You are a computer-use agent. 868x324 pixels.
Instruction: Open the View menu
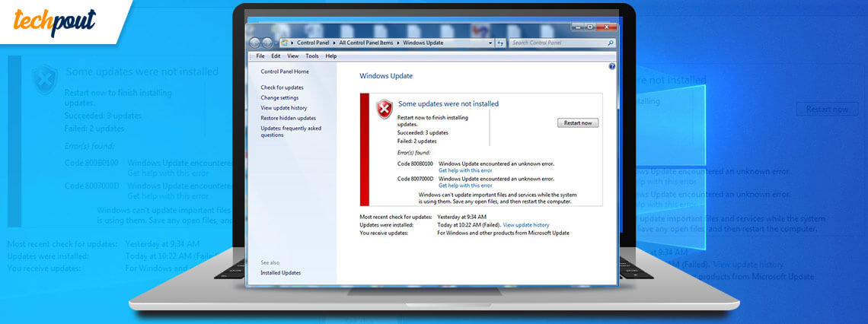coord(293,56)
